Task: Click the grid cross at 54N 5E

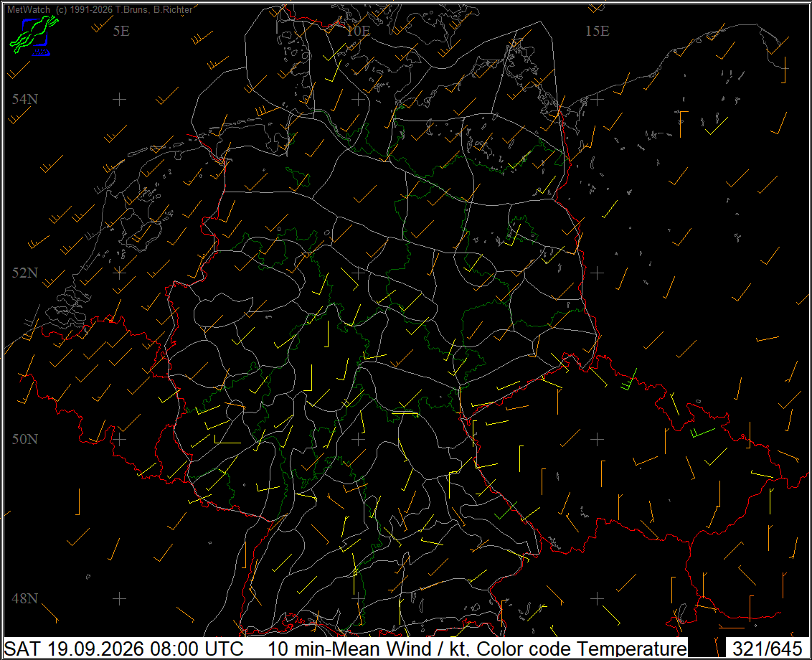Action: pos(120,99)
